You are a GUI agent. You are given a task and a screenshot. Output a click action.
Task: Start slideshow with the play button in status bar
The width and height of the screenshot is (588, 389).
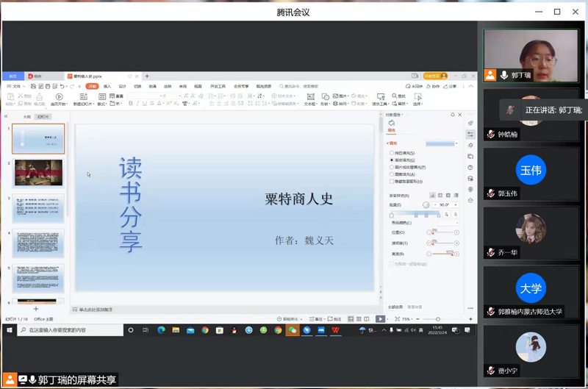(x=380, y=319)
